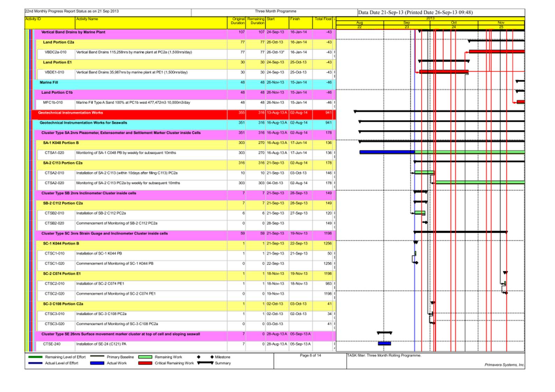
Task: Select the blue actual work bar for CTSA1-020
Action: [x=387, y=152]
